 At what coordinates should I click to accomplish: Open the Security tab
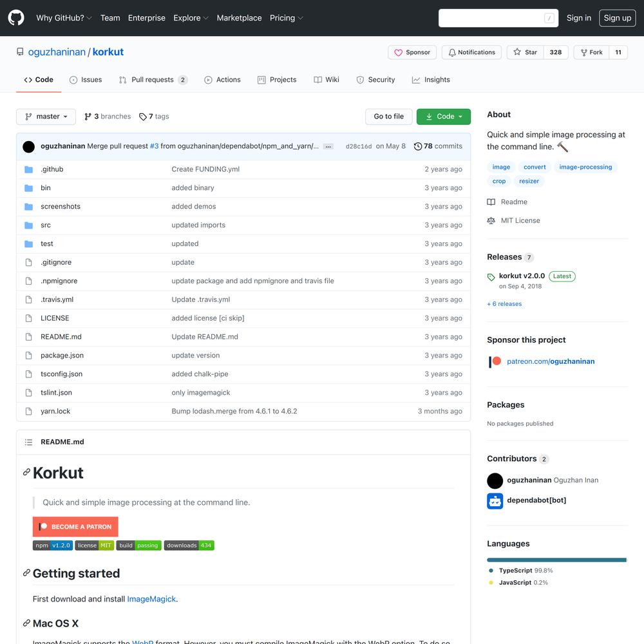(375, 80)
